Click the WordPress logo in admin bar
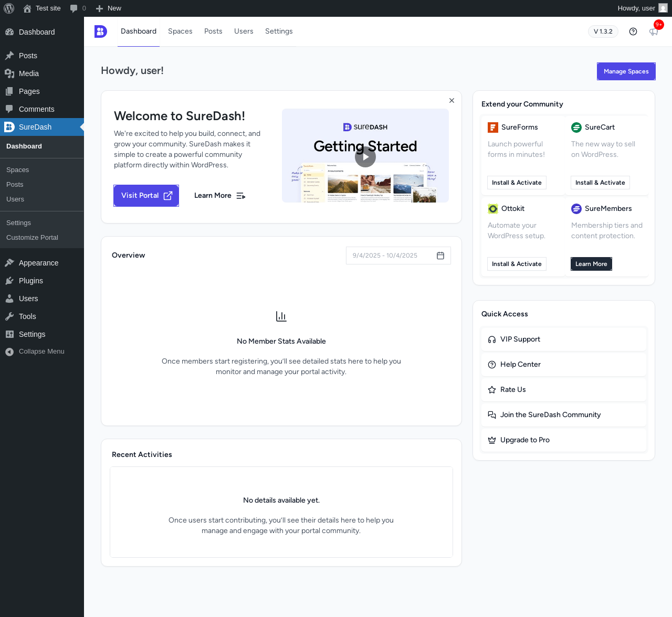This screenshot has width=672, height=617. pos(9,8)
